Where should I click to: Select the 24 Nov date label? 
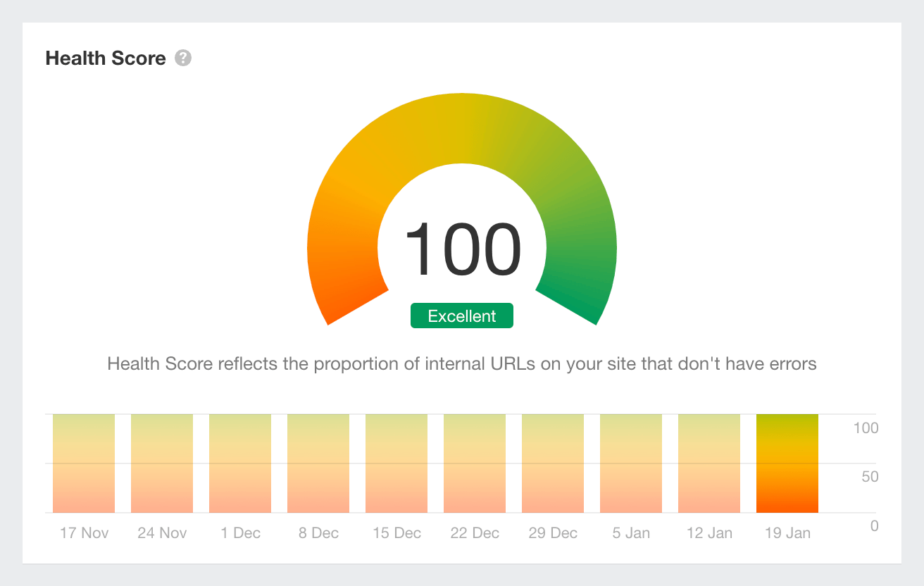click(x=161, y=533)
